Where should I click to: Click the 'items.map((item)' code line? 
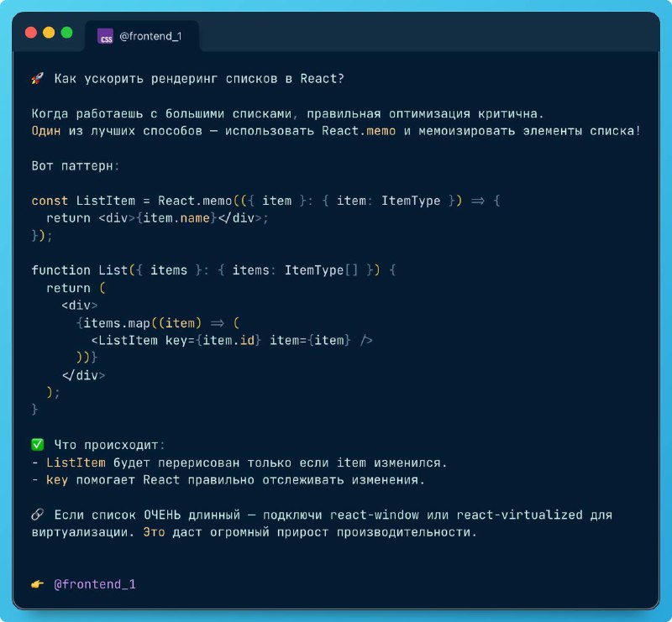click(x=158, y=322)
